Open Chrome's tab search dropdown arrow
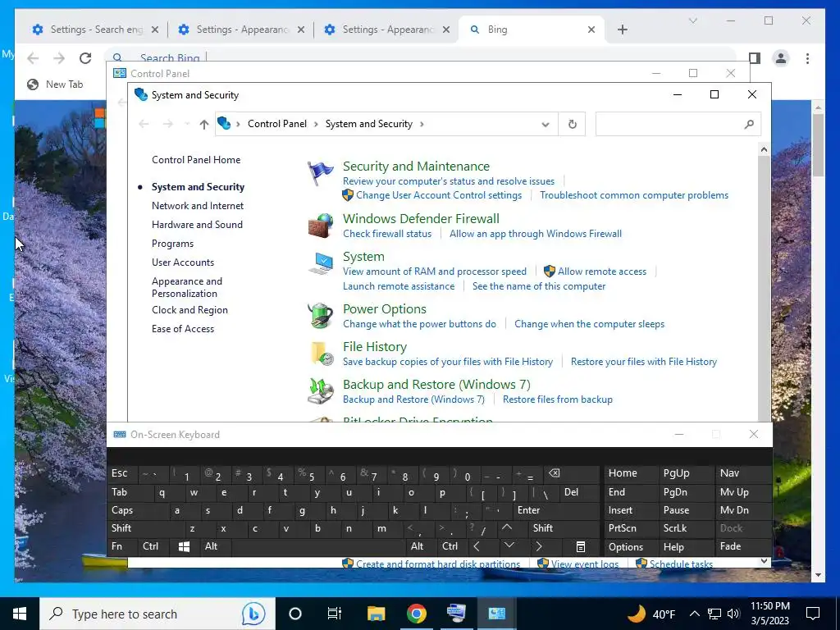The image size is (840, 630). [x=692, y=21]
